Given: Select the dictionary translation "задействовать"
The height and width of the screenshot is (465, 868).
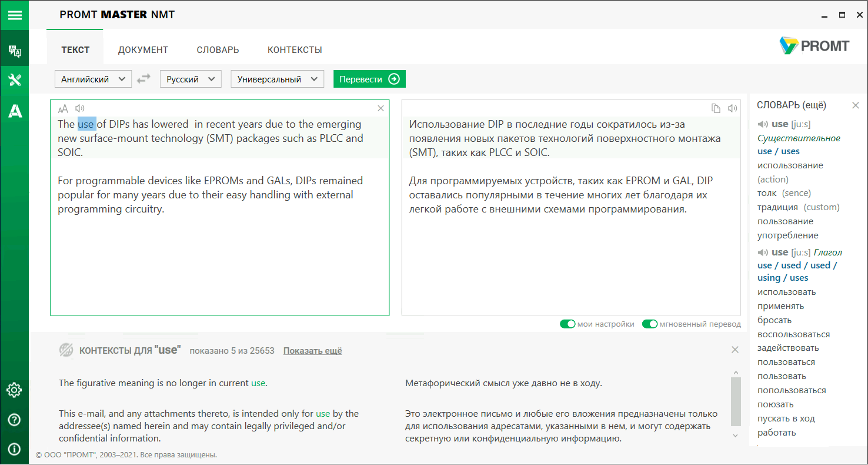Looking at the screenshot, I should (788, 348).
